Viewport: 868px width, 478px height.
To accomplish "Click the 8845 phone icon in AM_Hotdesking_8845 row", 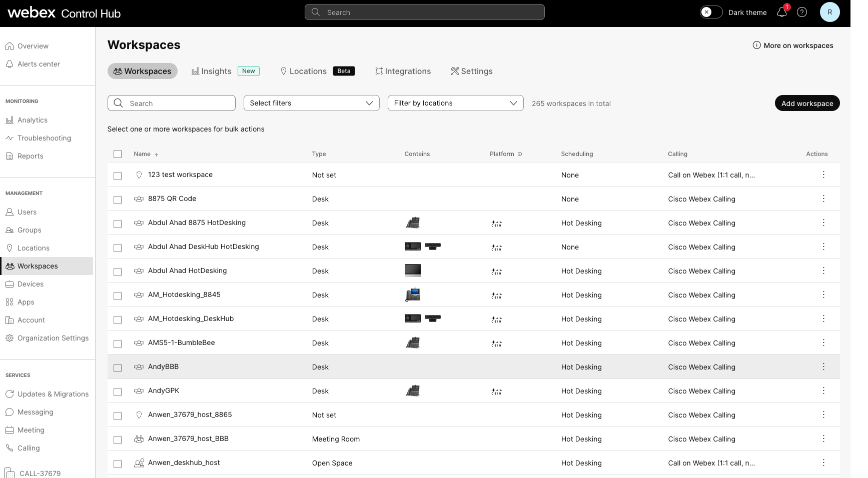I will click(413, 294).
